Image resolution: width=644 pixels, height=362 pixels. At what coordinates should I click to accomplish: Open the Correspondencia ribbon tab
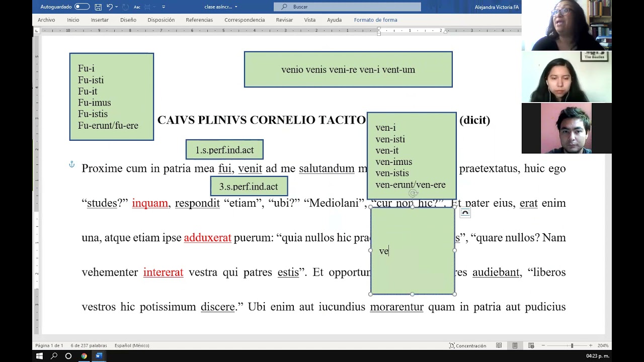click(x=245, y=20)
